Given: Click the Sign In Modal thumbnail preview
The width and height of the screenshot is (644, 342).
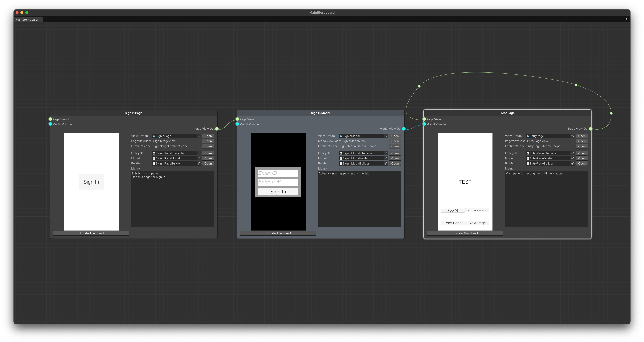Looking at the screenshot, I should click(x=278, y=150).
